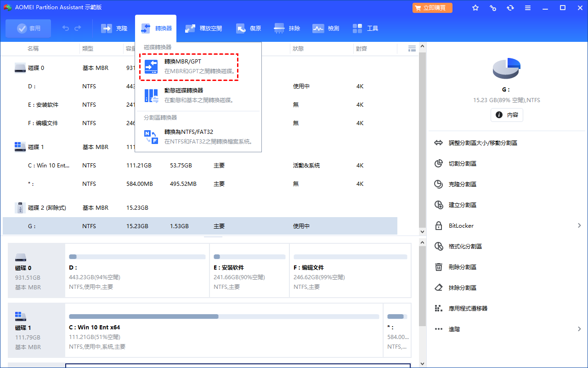Click the BitLocker lock icon
588x368 pixels.
coord(439,226)
